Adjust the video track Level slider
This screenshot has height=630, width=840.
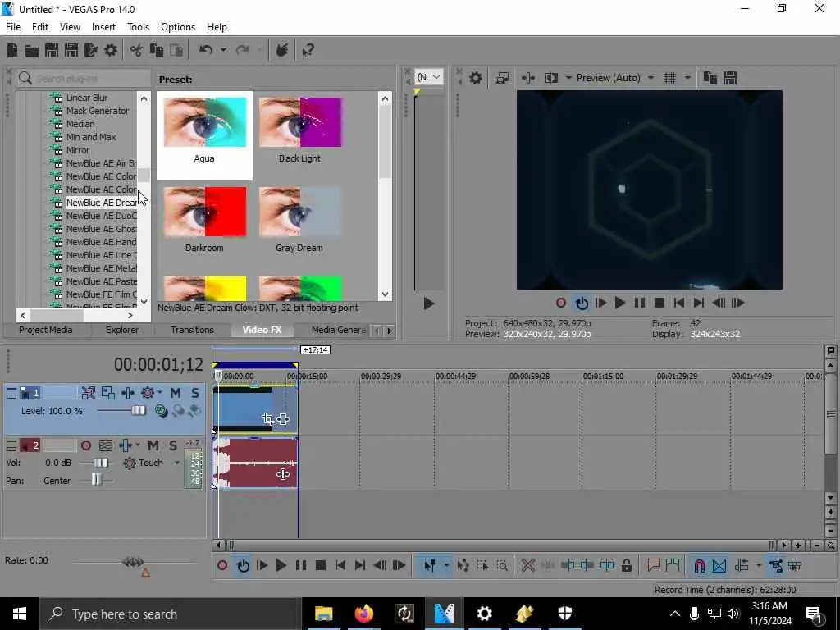(x=138, y=411)
